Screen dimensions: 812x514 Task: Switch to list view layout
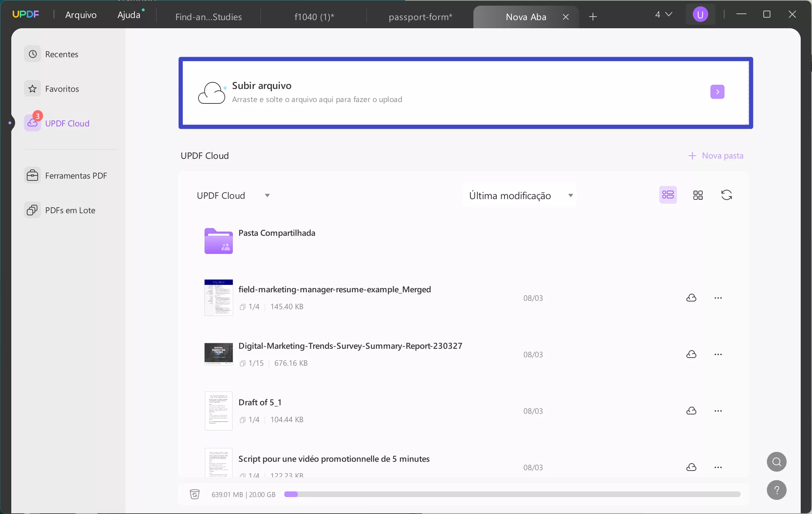click(668, 195)
